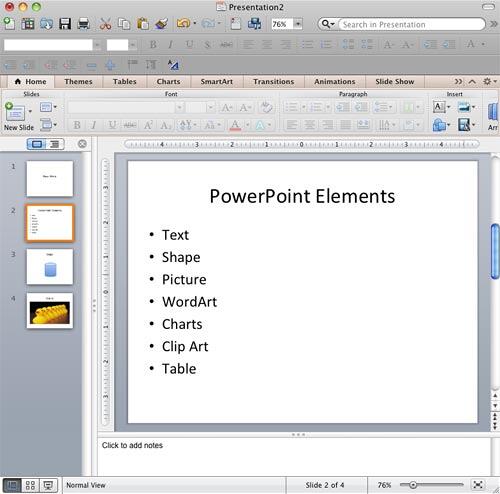This screenshot has height=494, width=500.
Task: Select slide 4 thumbnail with yellow image
Action: tap(50, 311)
